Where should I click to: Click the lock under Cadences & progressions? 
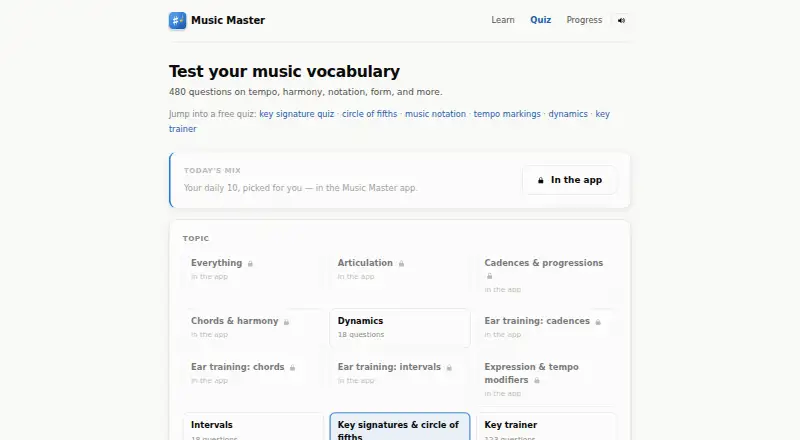pos(489,276)
